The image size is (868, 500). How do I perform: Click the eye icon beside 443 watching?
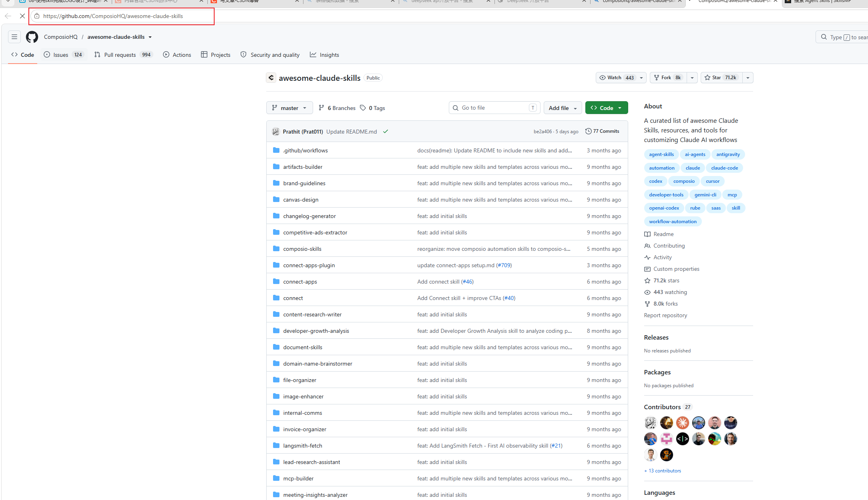(x=647, y=292)
